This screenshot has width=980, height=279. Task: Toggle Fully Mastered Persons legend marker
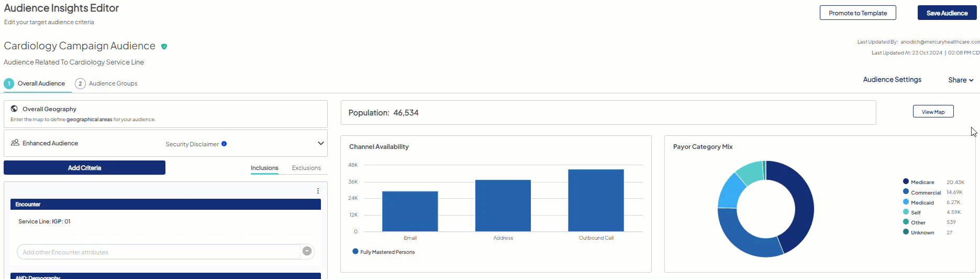tap(355, 252)
